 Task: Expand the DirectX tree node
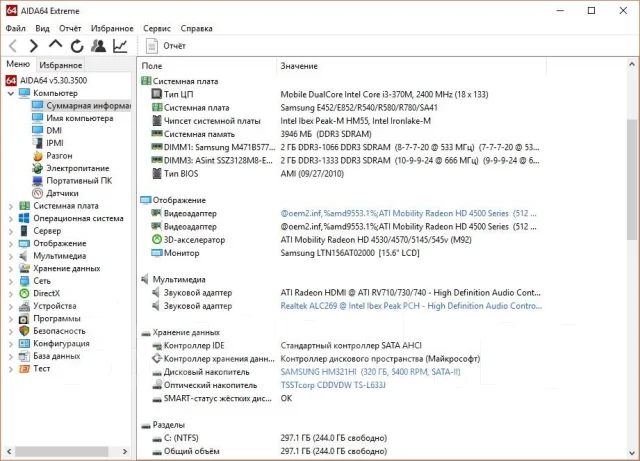click(11, 294)
